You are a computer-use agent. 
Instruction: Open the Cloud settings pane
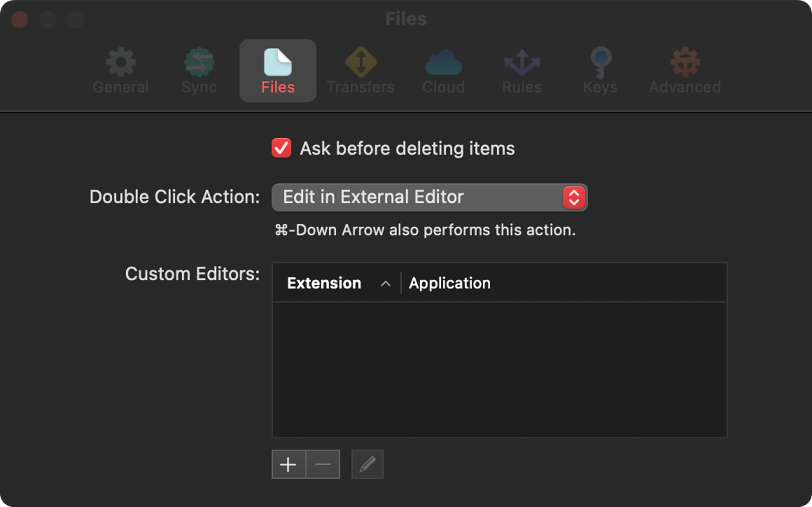point(443,70)
